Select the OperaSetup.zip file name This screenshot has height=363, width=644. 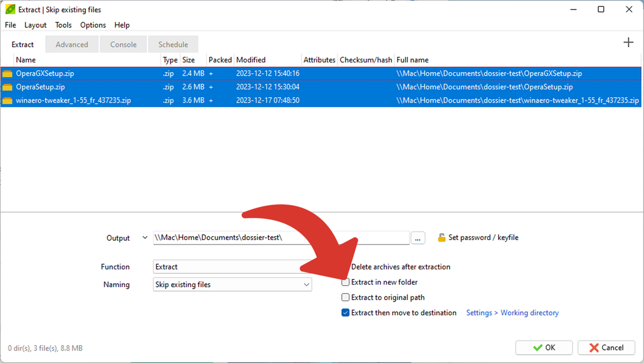(x=40, y=87)
